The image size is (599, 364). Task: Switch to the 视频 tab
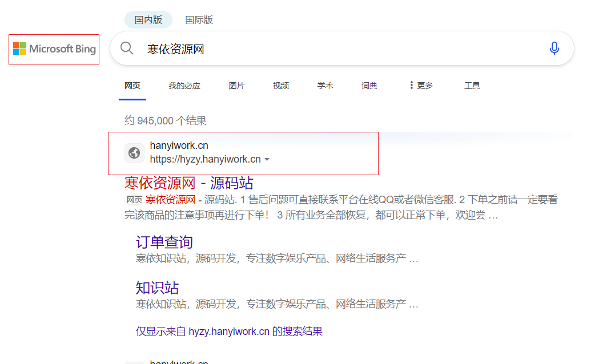281,86
